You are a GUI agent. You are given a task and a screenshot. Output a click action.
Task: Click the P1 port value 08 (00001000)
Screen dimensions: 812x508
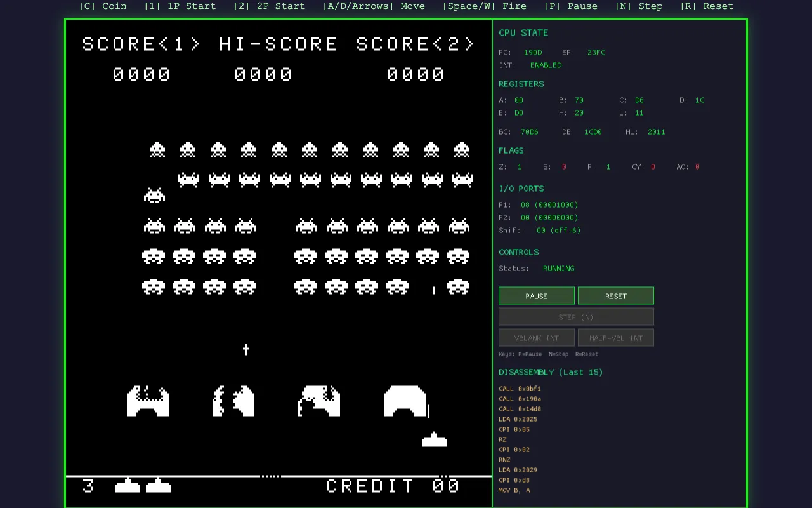coord(549,204)
